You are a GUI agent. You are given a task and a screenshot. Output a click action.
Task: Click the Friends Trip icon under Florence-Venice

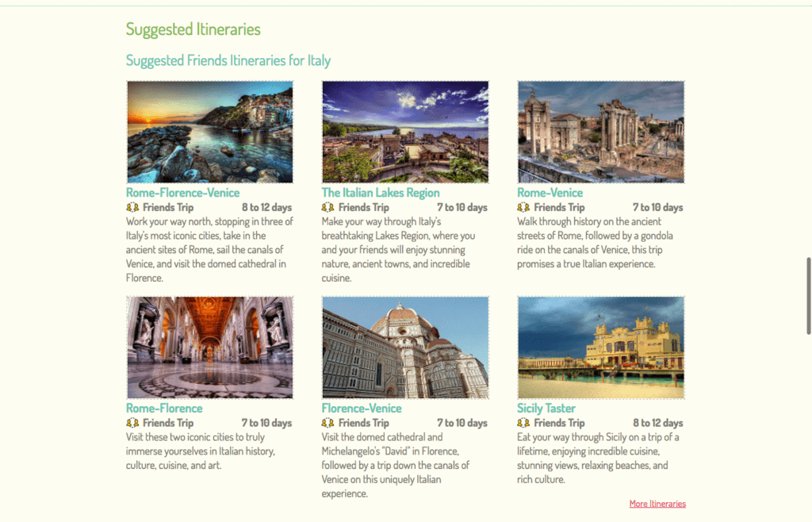(x=328, y=424)
